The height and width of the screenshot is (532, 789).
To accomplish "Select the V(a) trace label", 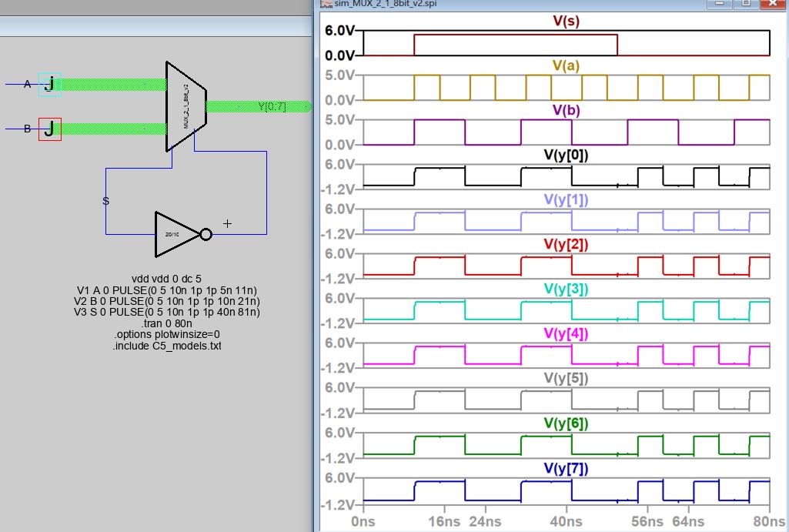I will (x=566, y=66).
